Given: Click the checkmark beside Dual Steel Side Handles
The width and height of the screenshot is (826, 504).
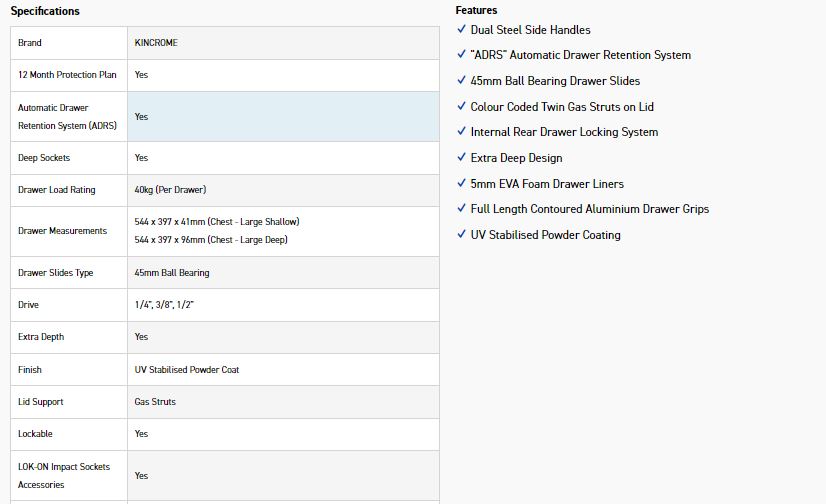Looking at the screenshot, I should tap(461, 30).
